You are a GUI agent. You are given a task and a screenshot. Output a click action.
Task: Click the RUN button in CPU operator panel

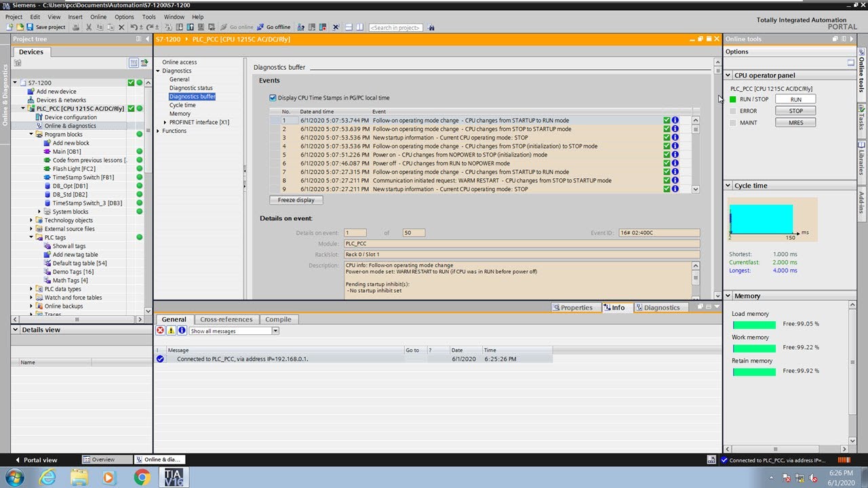(795, 100)
